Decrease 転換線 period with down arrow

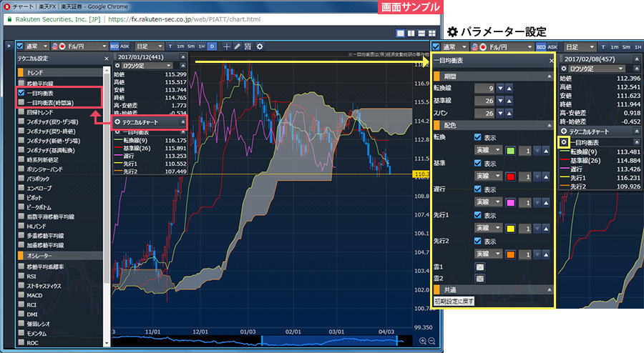tap(500, 88)
